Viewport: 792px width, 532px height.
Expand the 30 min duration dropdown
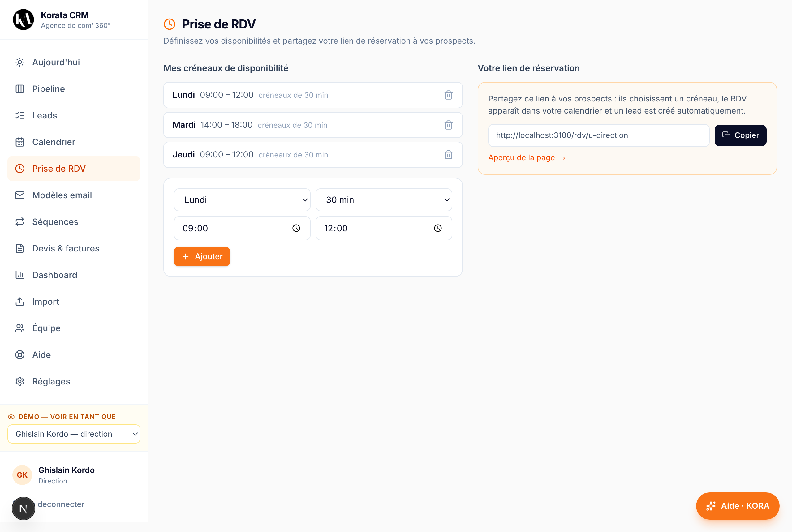383,200
